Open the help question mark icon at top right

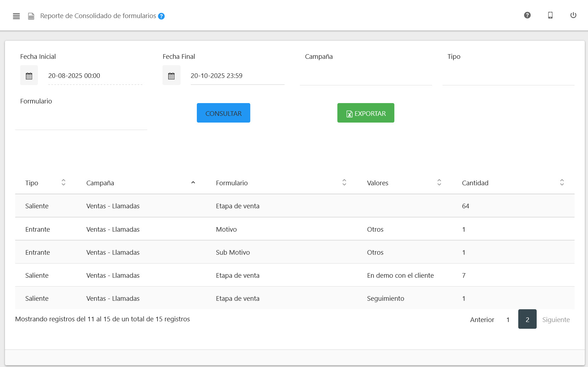point(527,15)
